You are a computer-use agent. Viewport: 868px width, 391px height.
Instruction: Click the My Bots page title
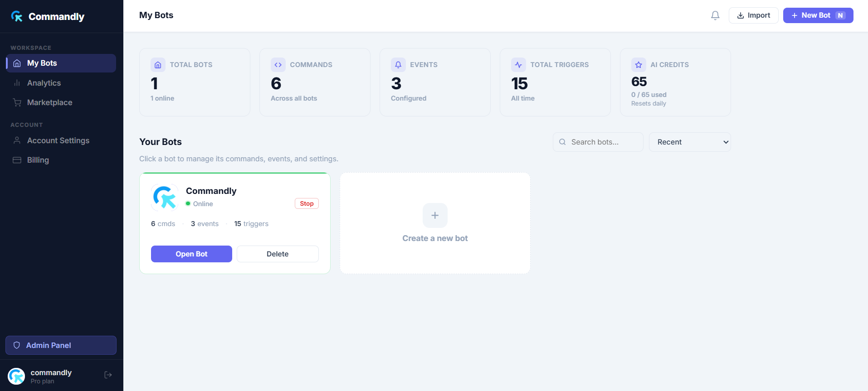point(156,15)
